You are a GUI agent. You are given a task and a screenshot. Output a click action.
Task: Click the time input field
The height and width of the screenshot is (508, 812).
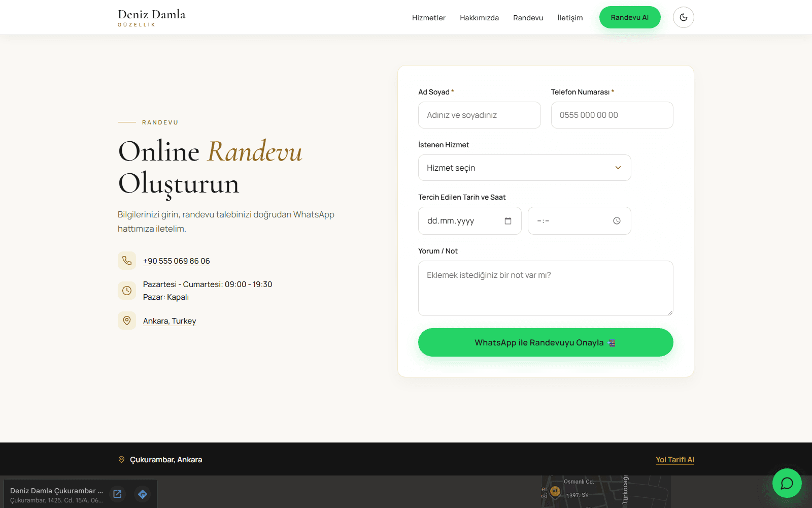(x=579, y=221)
